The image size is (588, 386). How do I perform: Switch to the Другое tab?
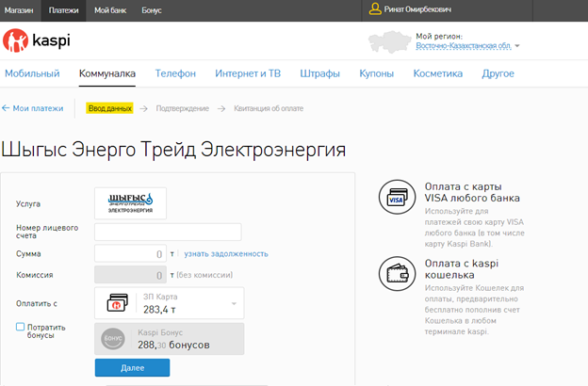(x=498, y=73)
